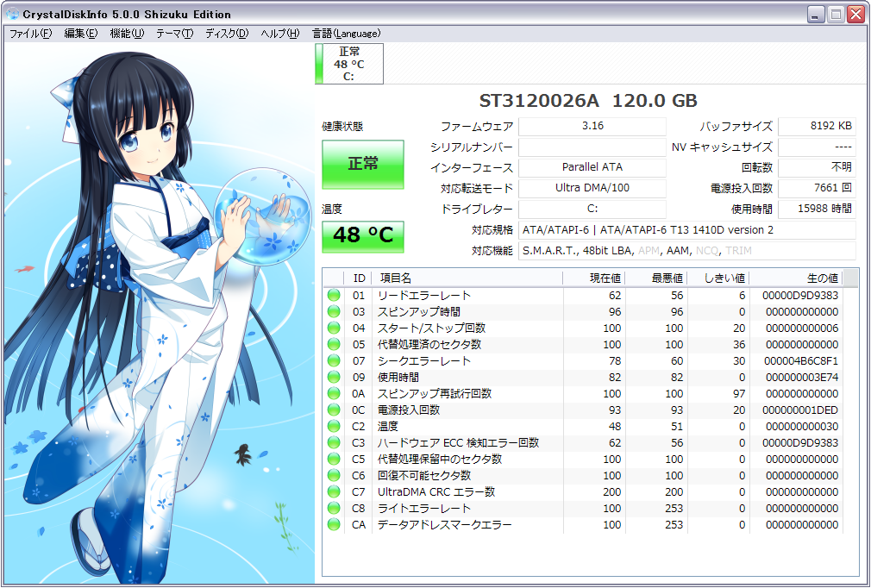Click the 現在値 column header
The width and height of the screenshot is (871, 588).
[594, 278]
